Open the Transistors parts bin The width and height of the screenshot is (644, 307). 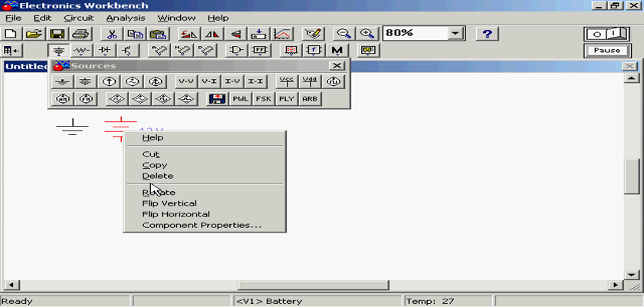[x=128, y=51]
